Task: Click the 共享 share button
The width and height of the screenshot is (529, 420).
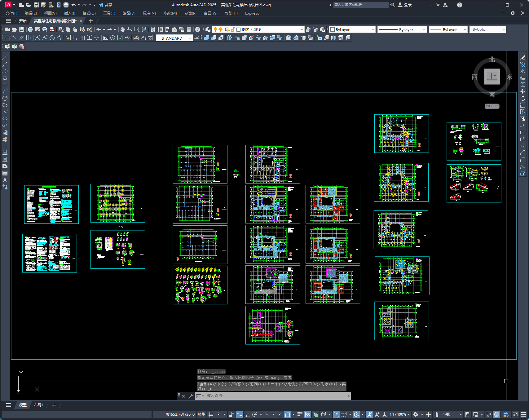Action: click(105, 5)
